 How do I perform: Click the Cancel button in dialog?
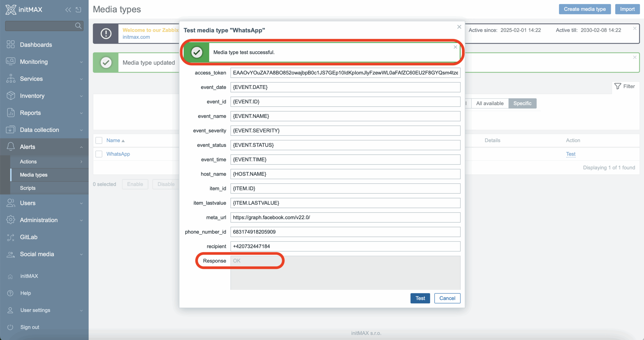tap(447, 298)
